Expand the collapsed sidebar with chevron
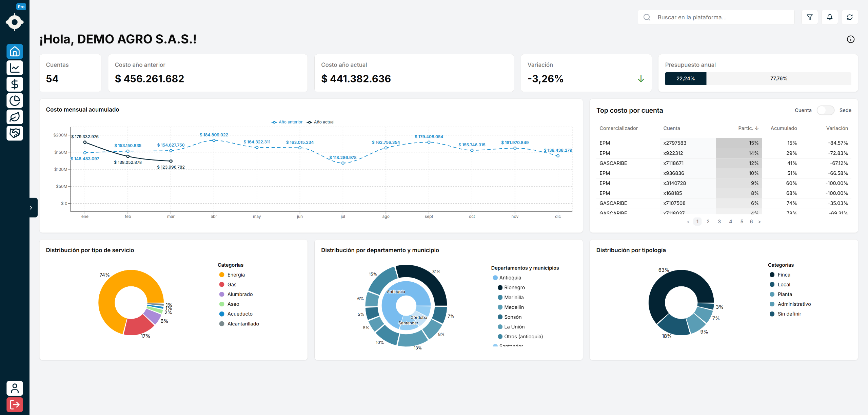This screenshot has width=868, height=415. coord(31,208)
